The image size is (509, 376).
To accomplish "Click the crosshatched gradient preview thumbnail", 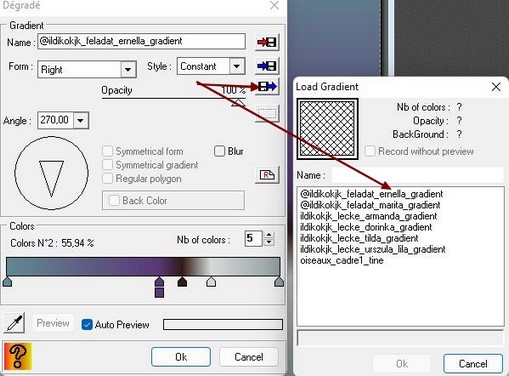I will tap(328, 129).
